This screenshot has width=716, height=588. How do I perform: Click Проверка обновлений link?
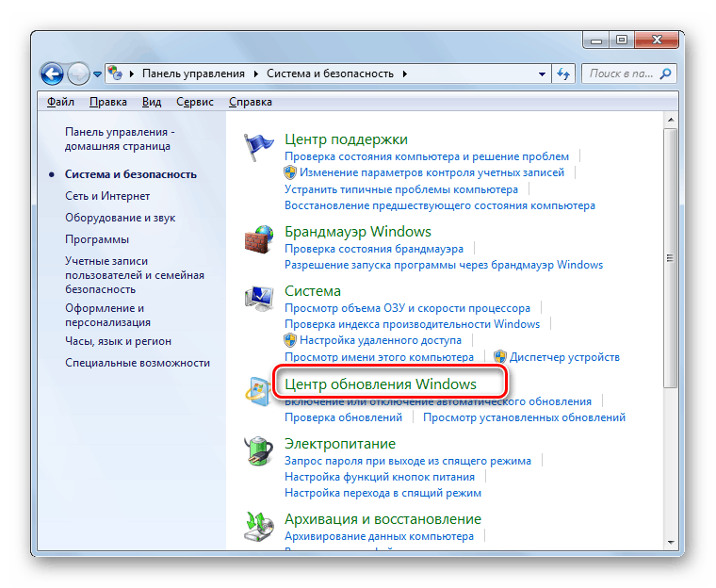click(343, 417)
